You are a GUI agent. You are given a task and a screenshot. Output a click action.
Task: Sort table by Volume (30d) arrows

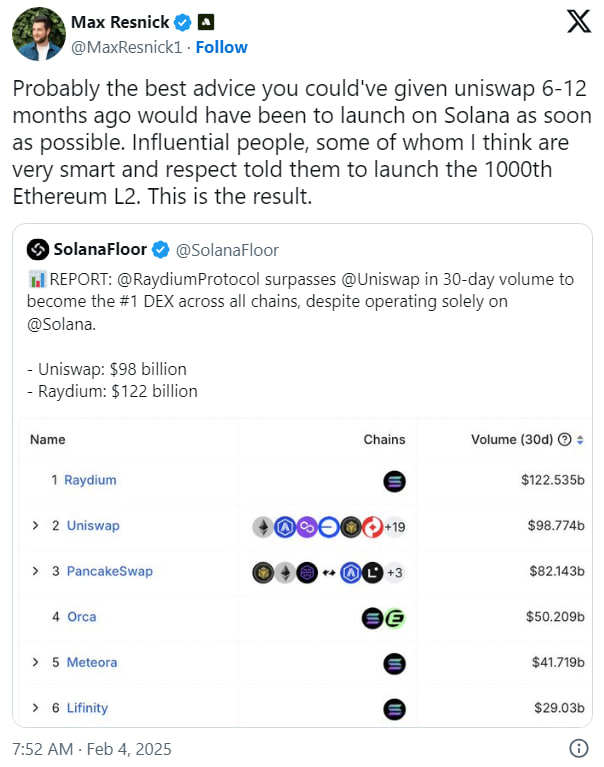point(580,439)
